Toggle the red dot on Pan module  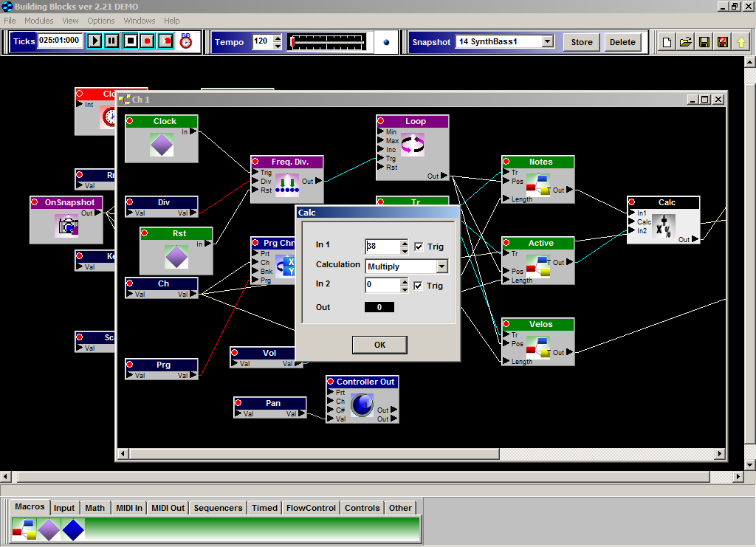(x=238, y=403)
